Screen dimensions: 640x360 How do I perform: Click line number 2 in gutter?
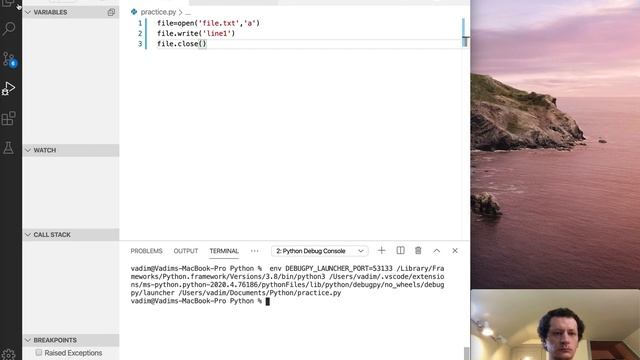point(140,33)
